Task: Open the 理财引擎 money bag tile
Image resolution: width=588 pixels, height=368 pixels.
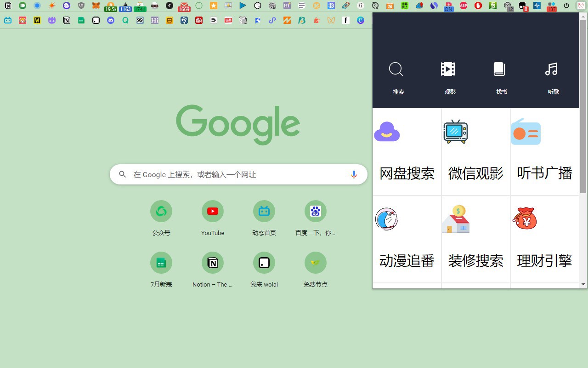Action: click(545, 239)
